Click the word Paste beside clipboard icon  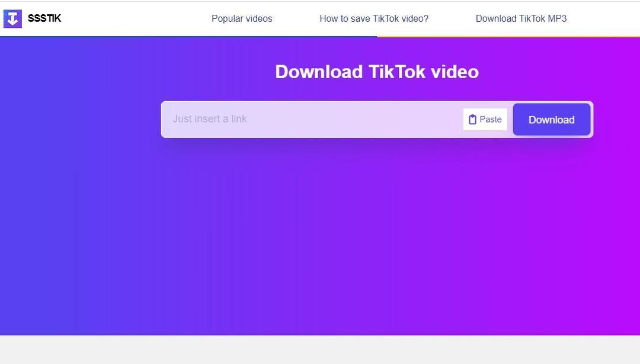(491, 120)
